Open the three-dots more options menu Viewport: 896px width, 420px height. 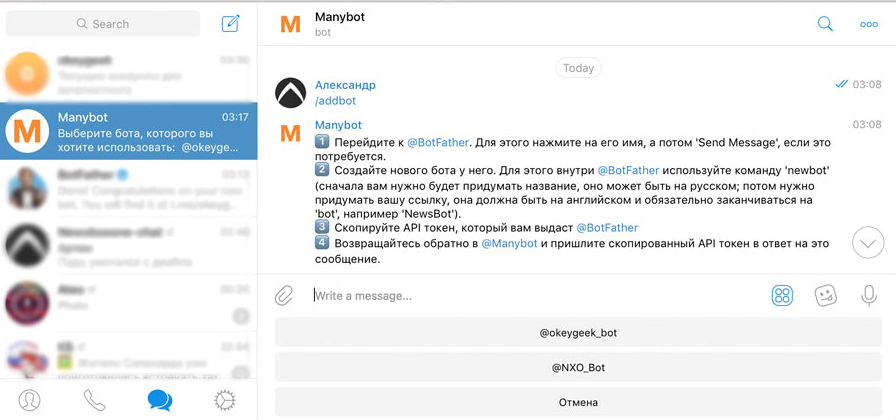click(869, 24)
